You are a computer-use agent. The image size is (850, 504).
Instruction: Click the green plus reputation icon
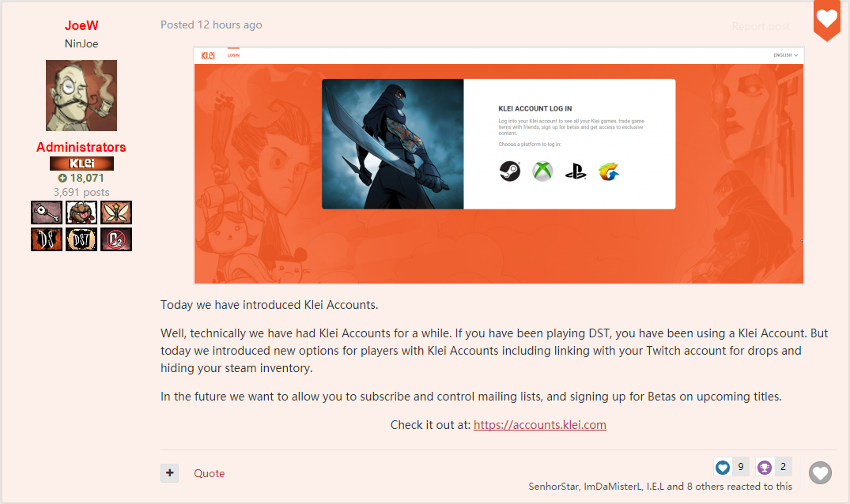(62, 178)
